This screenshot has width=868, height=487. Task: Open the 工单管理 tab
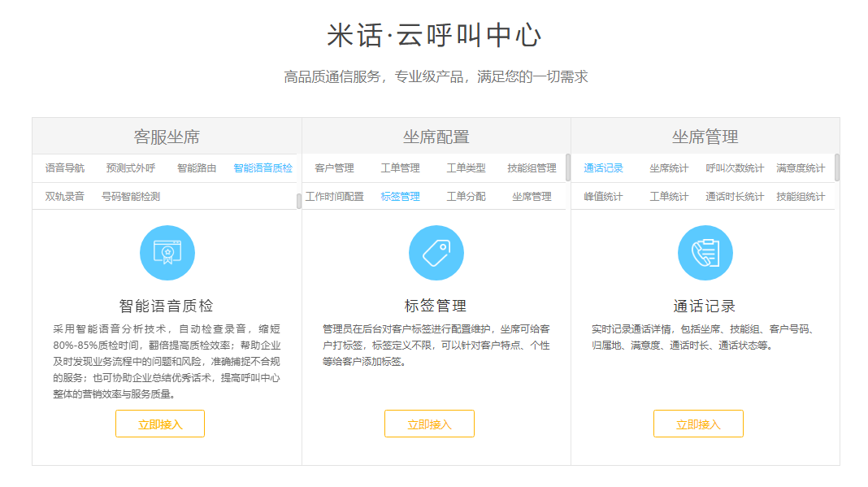point(400,167)
